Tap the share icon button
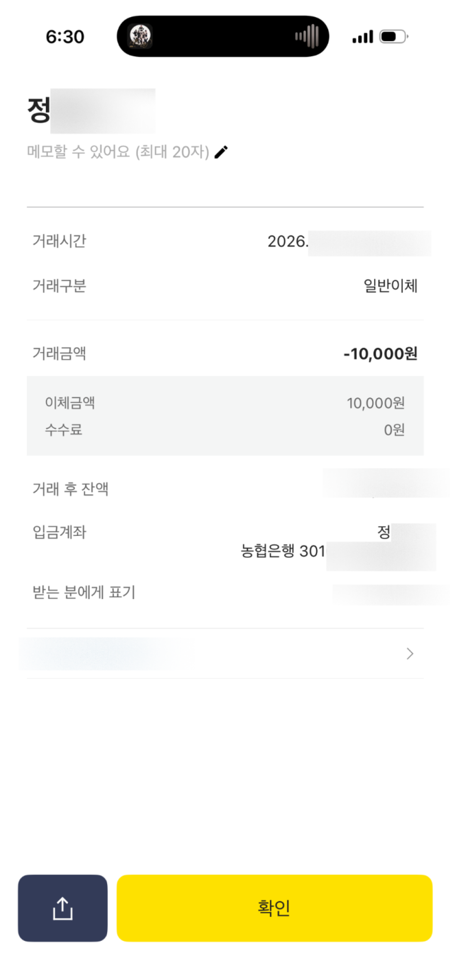This screenshot has height=980, width=450. click(x=63, y=908)
